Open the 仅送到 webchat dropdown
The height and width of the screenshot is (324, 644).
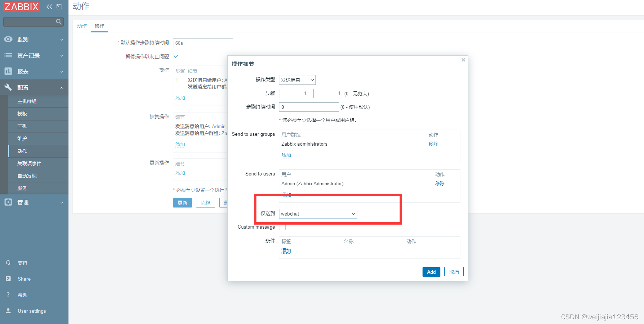coord(318,214)
